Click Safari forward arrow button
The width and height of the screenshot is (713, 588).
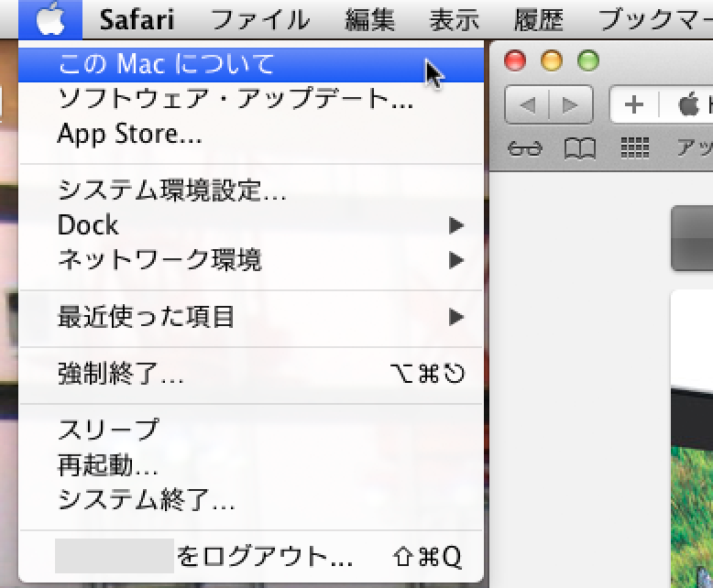coord(571,105)
